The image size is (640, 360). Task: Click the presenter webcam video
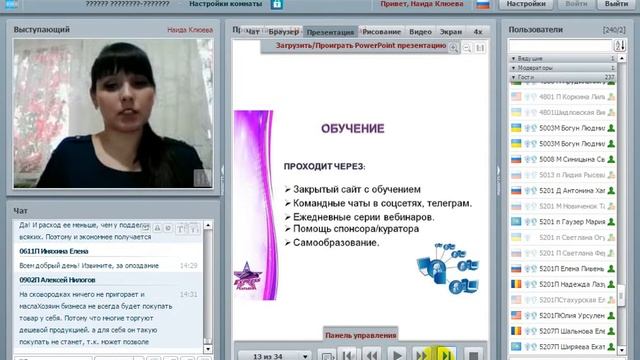point(113,113)
